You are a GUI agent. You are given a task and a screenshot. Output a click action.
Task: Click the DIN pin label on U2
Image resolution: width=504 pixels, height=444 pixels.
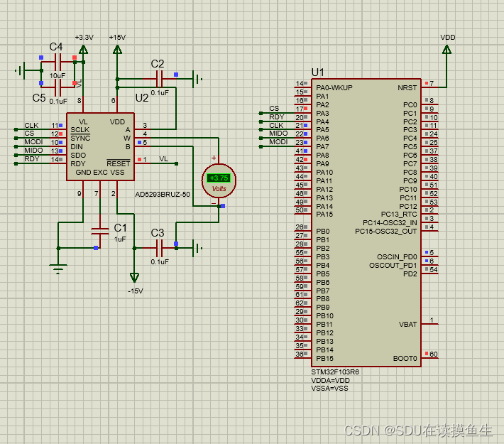pyautogui.click(x=77, y=147)
